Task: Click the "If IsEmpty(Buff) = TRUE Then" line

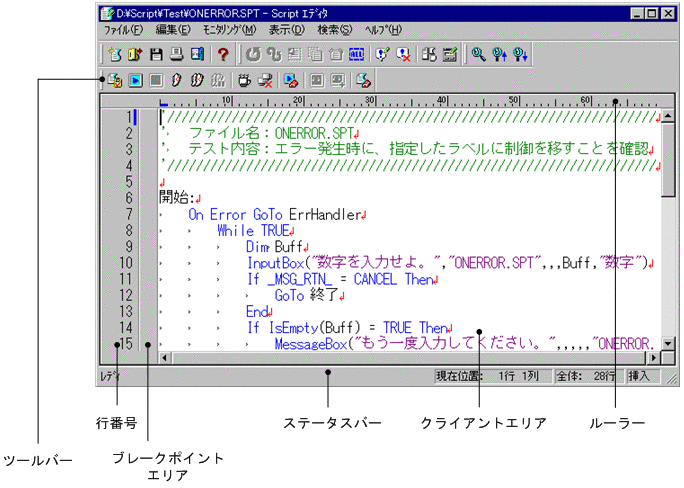Action: click(x=350, y=328)
